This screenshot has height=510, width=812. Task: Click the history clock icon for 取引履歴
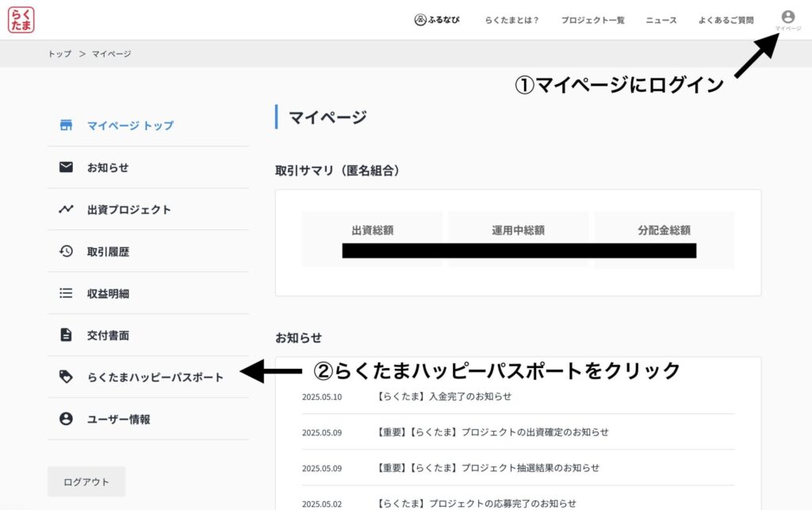click(x=66, y=251)
